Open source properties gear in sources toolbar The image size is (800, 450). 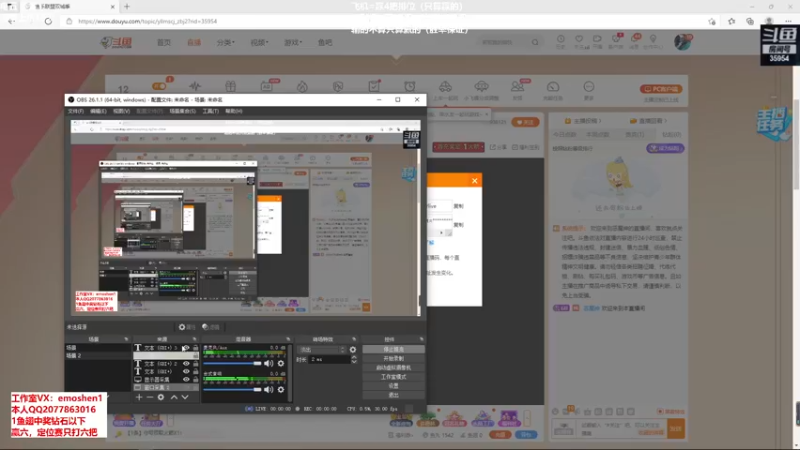pyautogui.click(x=161, y=397)
